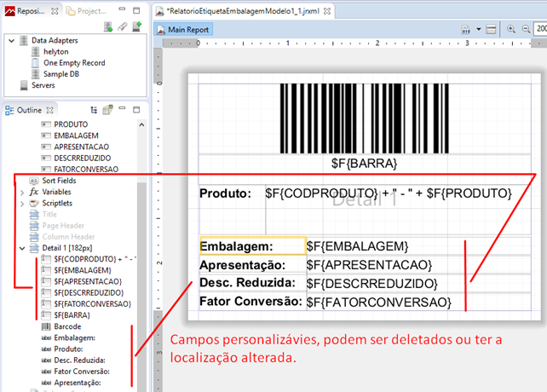This screenshot has height=392, width=547.
Task: Select the Apresentação: label on canvas
Action: click(253, 265)
